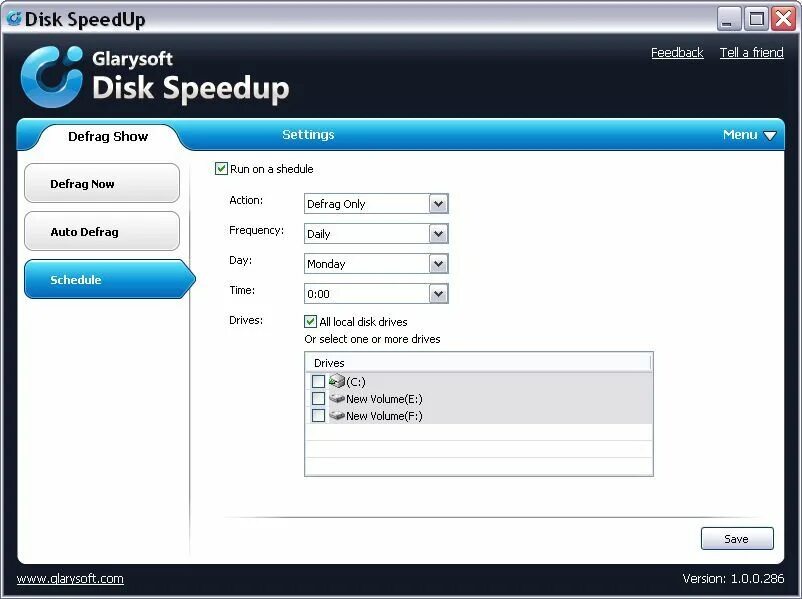802x599 pixels.
Task: Open the www.glarysoft.com link
Action: 70,579
